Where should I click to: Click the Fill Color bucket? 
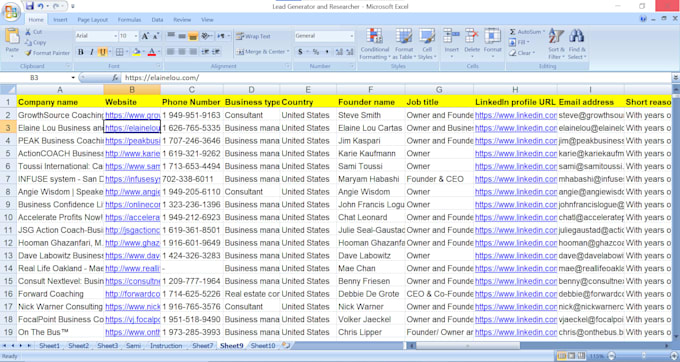[136, 52]
